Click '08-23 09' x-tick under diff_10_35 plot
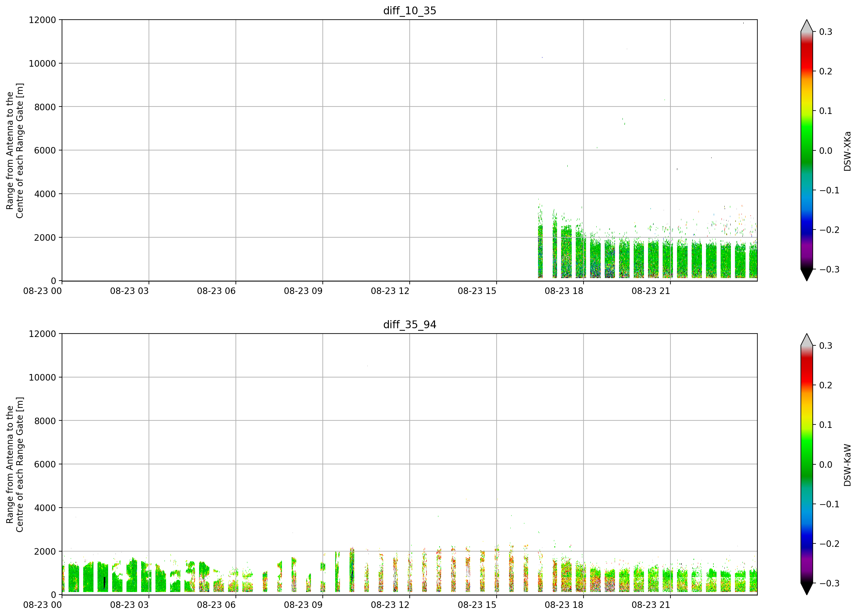 coord(303,291)
